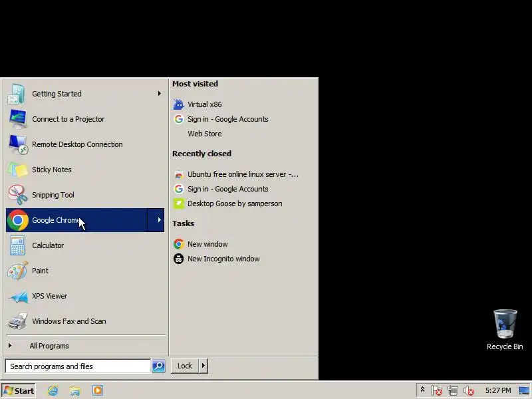
Task: Click the search magnifier button
Action: coord(158,366)
